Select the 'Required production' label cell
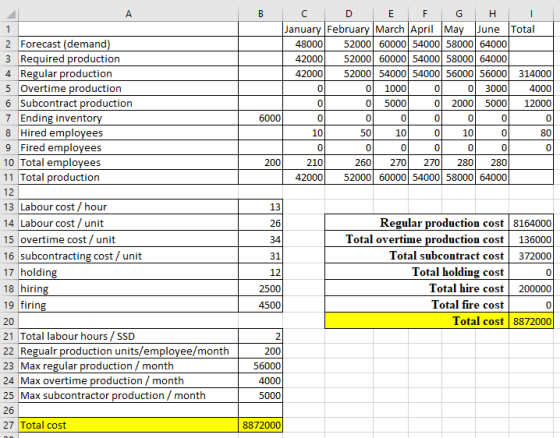Image resolution: width=560 pixels, height=438 pixels. coord(129,59)
